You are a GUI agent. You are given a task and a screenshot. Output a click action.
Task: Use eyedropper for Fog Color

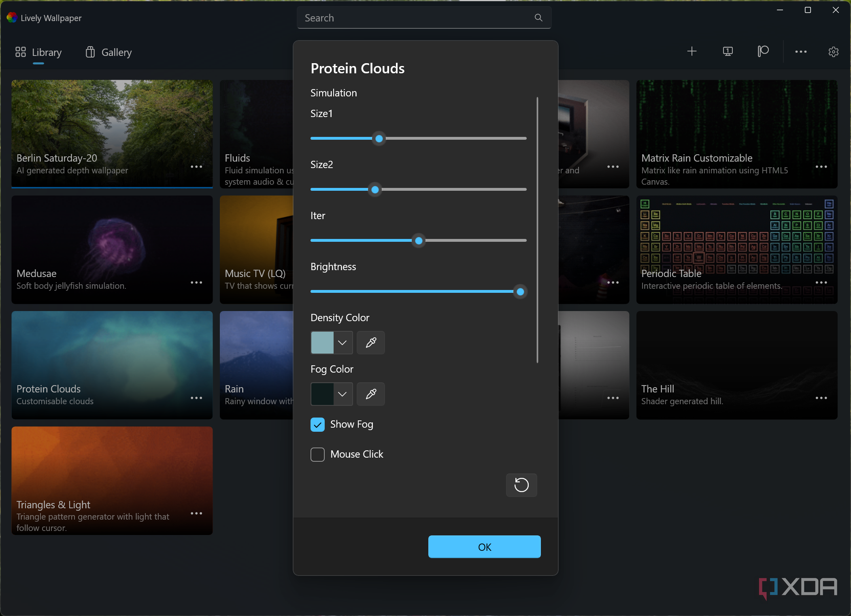tap(371, 394)
